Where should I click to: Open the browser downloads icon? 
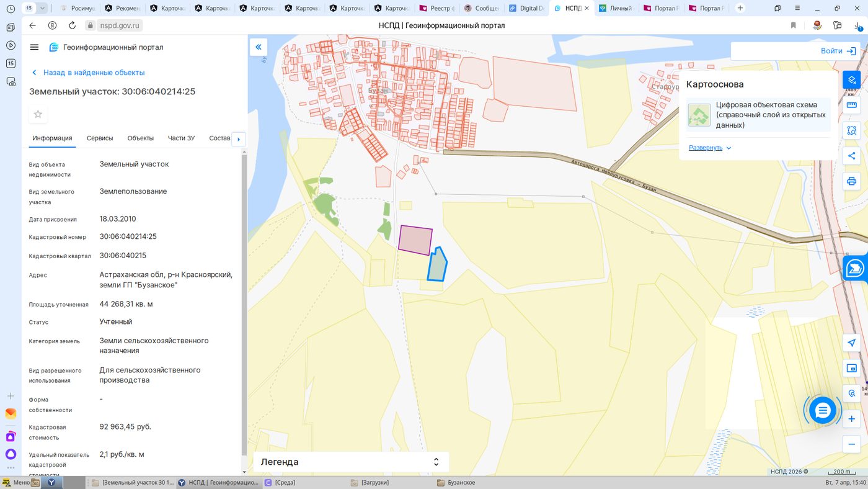(858, 25)
